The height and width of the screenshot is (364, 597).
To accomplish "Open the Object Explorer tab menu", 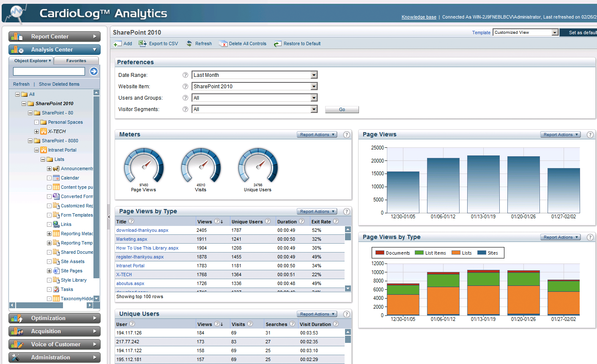I will (x=33, y=61).
